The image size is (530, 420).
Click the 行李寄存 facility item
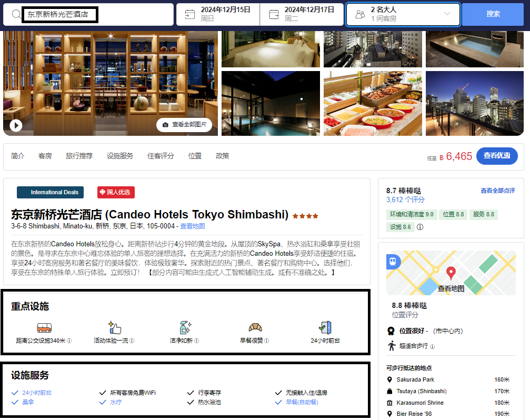(x=209, y=393)
